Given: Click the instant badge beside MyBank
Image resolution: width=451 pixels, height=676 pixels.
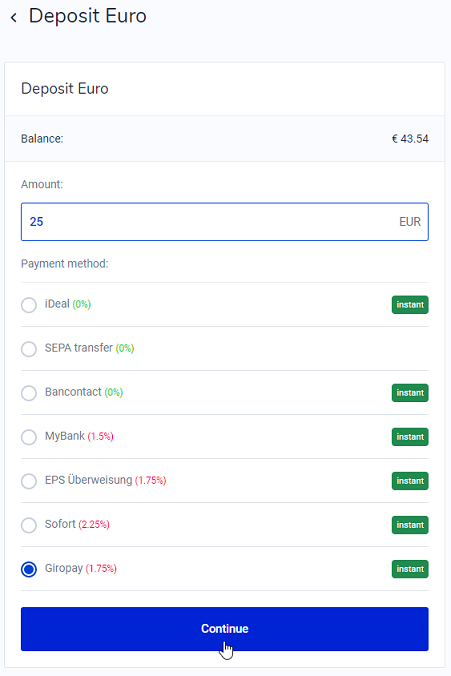Looking at the screenshot, I should [x=410, y=437].
